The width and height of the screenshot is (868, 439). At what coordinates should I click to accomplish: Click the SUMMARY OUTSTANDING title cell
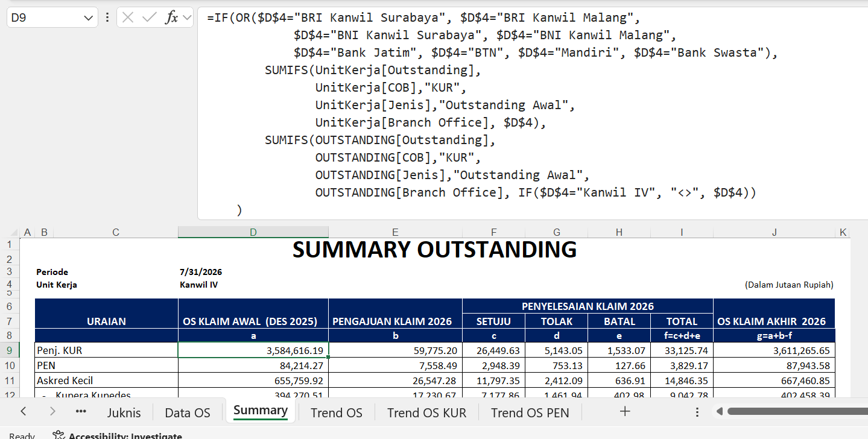pyautogui.click(x=434, y=249)
